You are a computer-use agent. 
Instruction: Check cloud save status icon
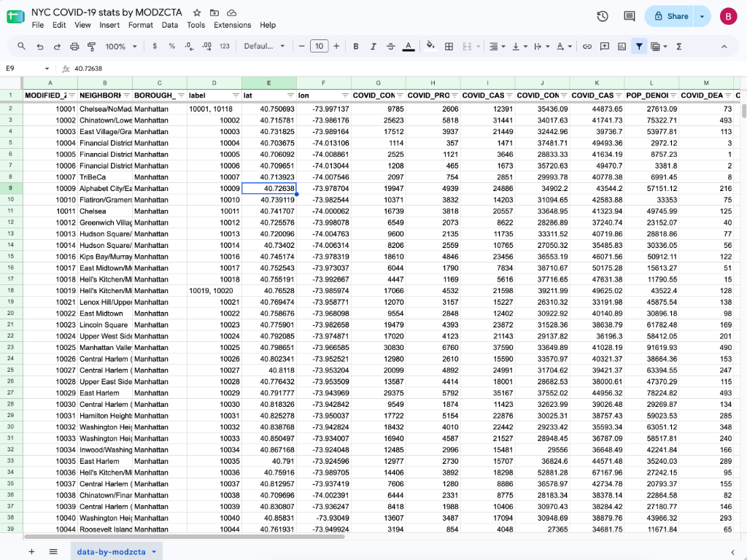[231, 13]
